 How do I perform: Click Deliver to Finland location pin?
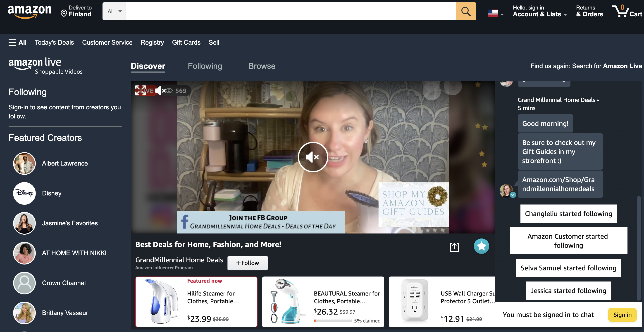[x=64, y=13]
